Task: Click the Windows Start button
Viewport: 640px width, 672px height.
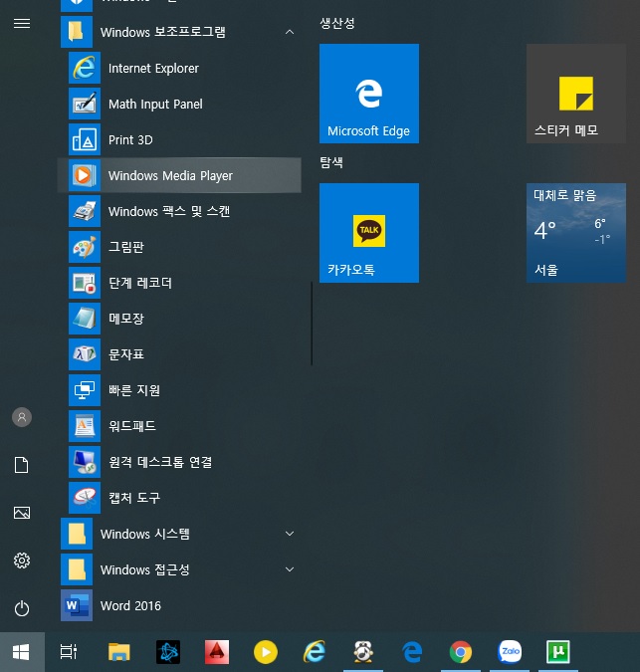Action: (x=22, y=652)
